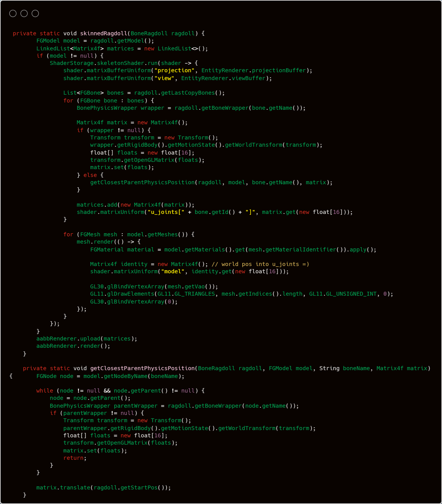Click aabbRenderer.upload(matrices) line

87,339
